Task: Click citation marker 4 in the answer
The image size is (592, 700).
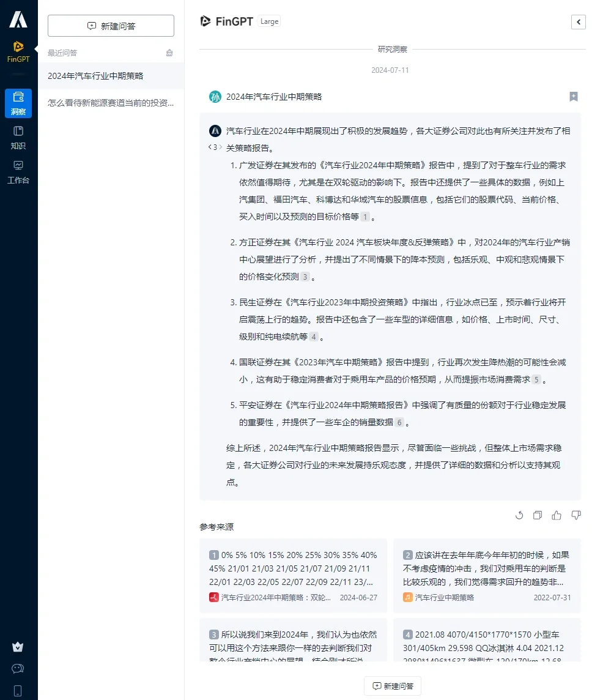Action: [x=314, y=337]
